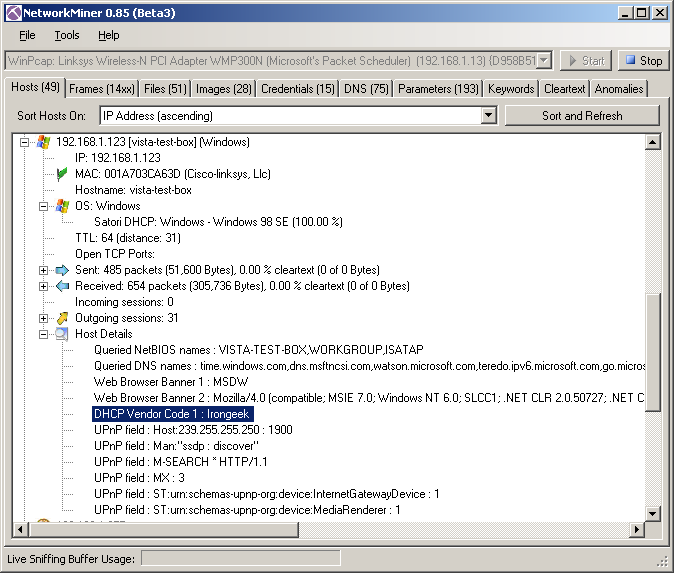Select the IP: 192.168.1.123 row
Viewport: 674px width, 573px height.
pyautogui.click(x=117, y=158)
